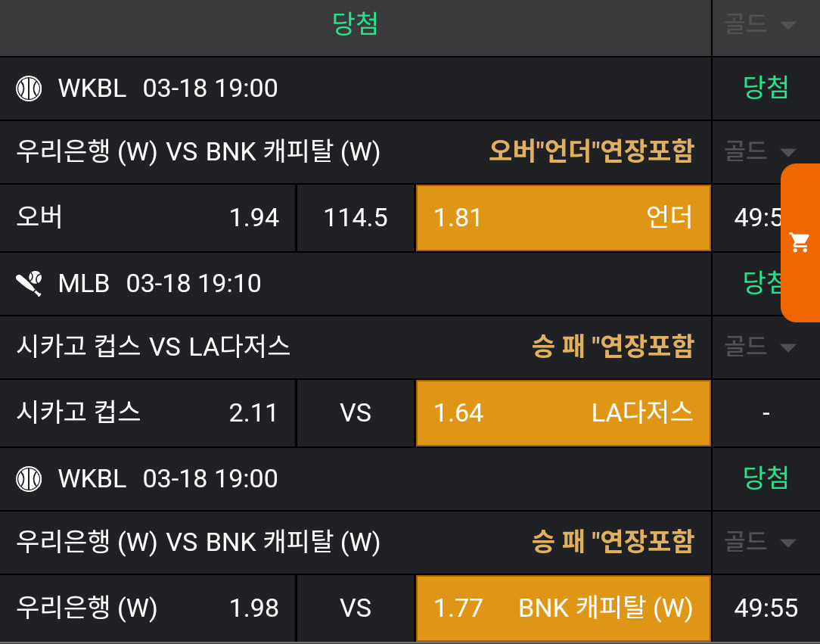The width and height of the screenshot is (820, 644).
Task: Toggle the highlighted LA다저스 1.64 pick
Action: (563, 413)
